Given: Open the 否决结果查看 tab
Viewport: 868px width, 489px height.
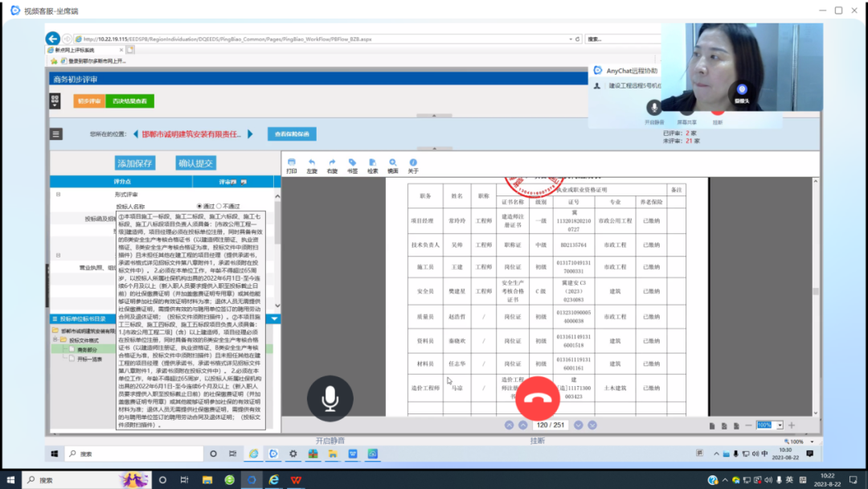Looking at the screenshot, I should pyautogui.click(x=129, y=101).
